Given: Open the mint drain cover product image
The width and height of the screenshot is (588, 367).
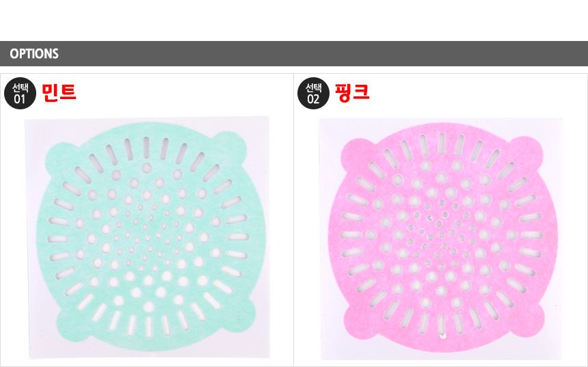Looking at the screenshot, I should tap(148, 237).
